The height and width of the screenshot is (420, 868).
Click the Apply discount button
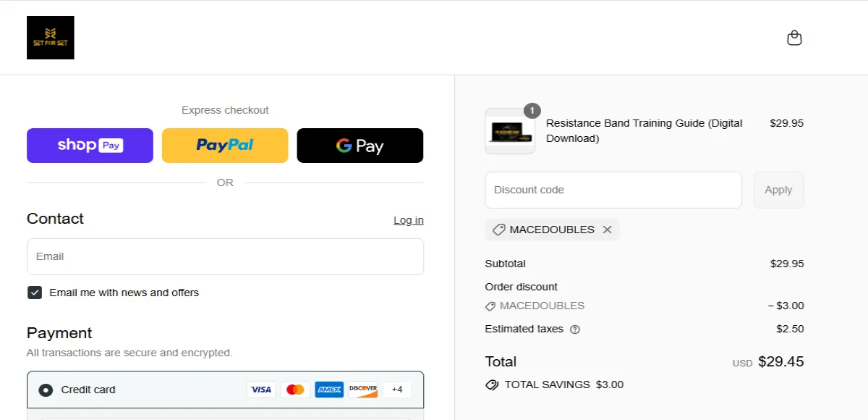(778, 190)
